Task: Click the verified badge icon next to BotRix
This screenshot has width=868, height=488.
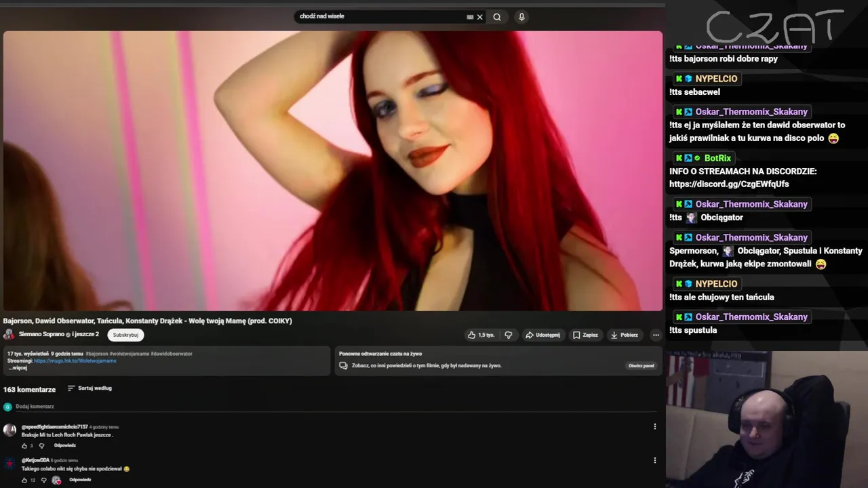Action: (x=698, y=159)
